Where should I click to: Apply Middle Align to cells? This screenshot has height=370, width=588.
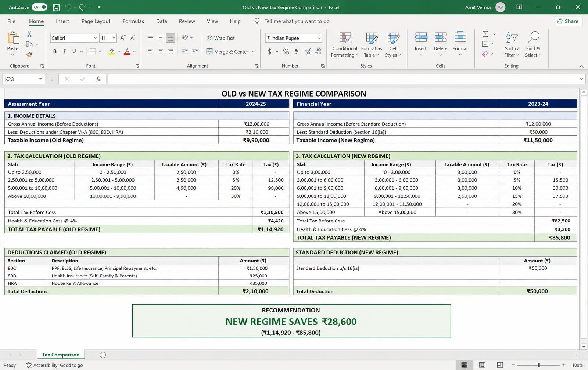[x=161, y=38]
